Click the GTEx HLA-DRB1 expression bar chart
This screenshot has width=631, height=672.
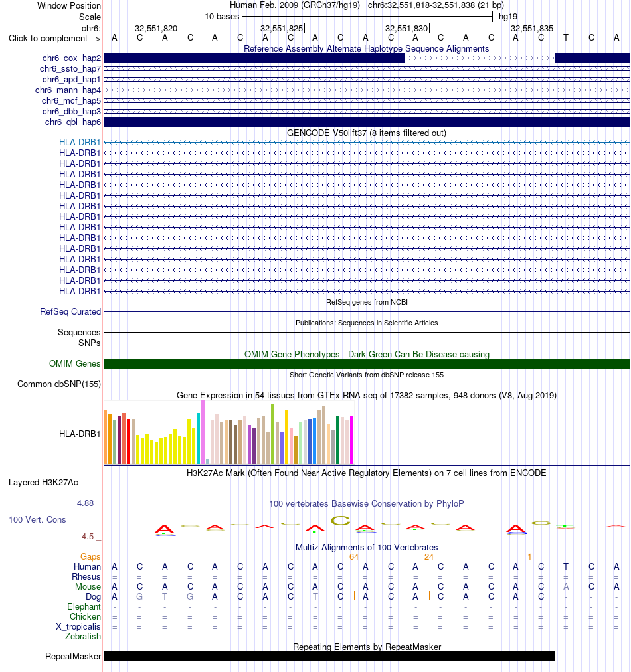(228, 433)
